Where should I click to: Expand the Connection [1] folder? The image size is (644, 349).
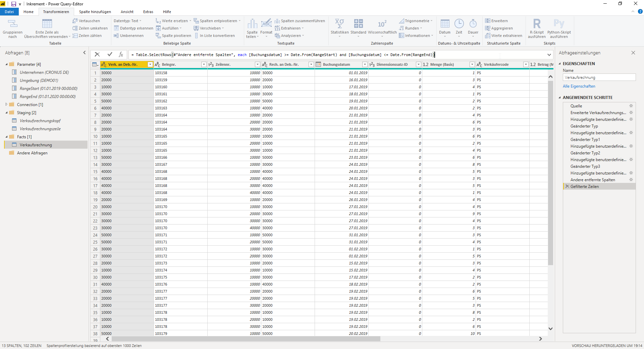coord(6,104)
